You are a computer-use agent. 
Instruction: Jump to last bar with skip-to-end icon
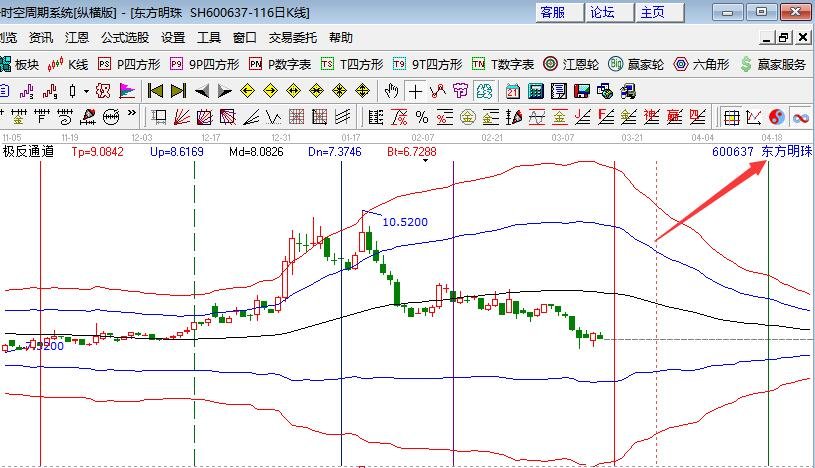coord(178,92)
